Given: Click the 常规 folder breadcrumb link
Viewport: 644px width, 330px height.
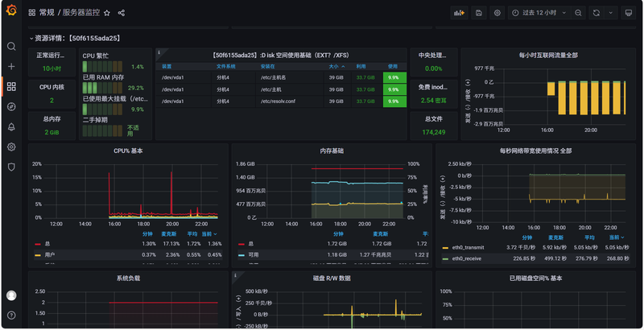Looking at the screenshot, I should coord(47,13).
